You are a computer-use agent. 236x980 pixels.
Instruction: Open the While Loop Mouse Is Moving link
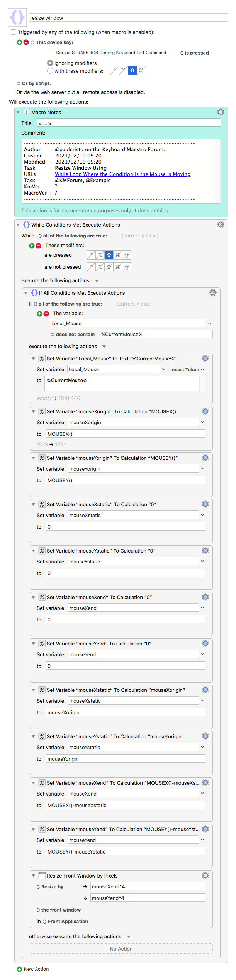pyautogui.click(x=123, y=174)
